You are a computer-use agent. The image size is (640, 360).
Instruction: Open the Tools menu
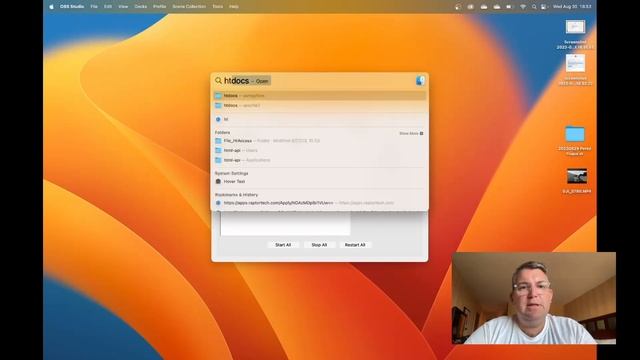click(218, 7)
